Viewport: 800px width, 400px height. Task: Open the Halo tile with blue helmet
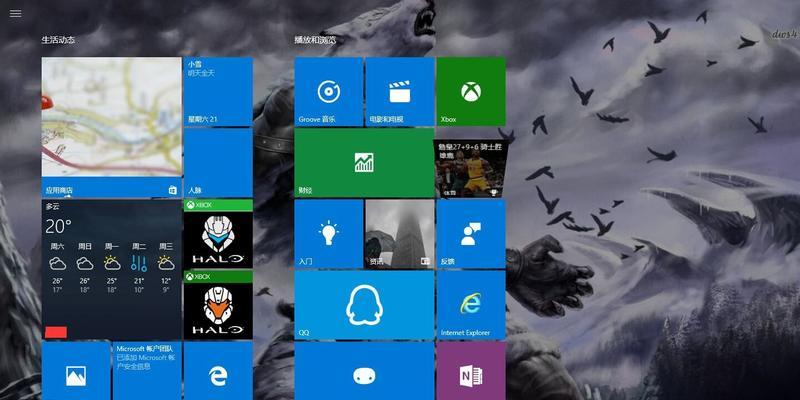[218, 234]
